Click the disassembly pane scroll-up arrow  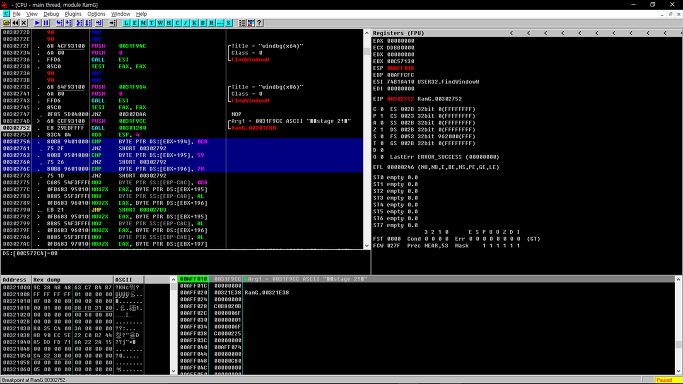(367, 33)
